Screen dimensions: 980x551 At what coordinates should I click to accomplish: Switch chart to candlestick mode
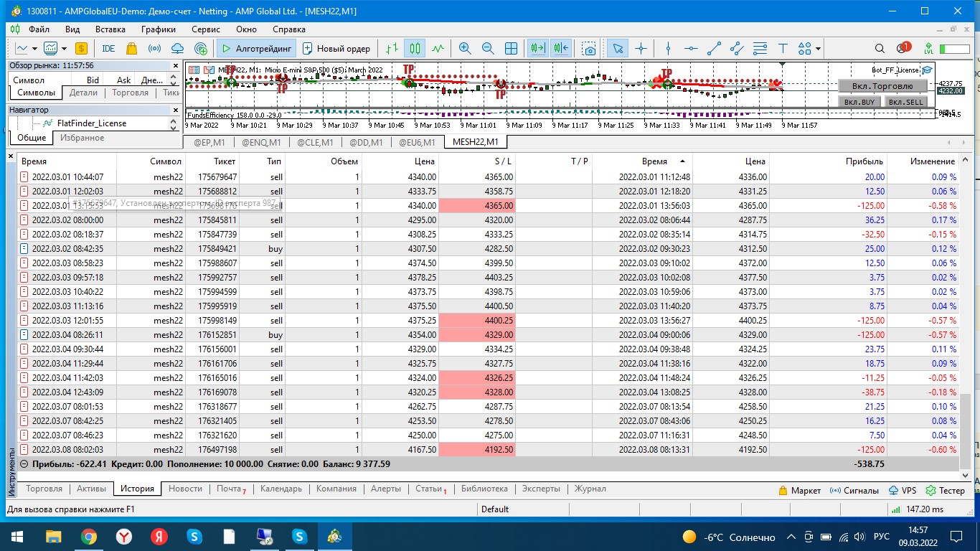point(414,49)
